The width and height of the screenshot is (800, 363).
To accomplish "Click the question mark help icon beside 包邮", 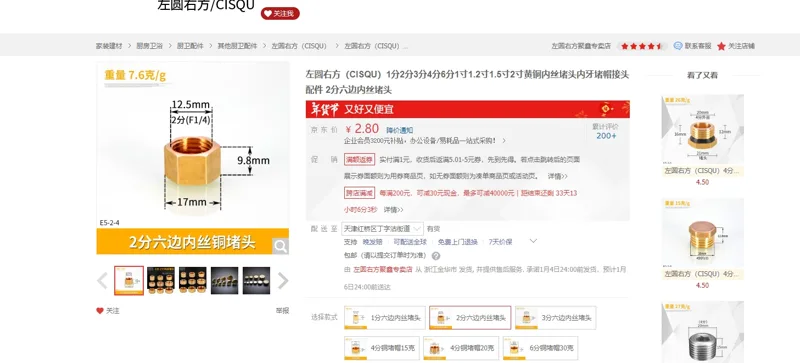I will pos(436,256).
